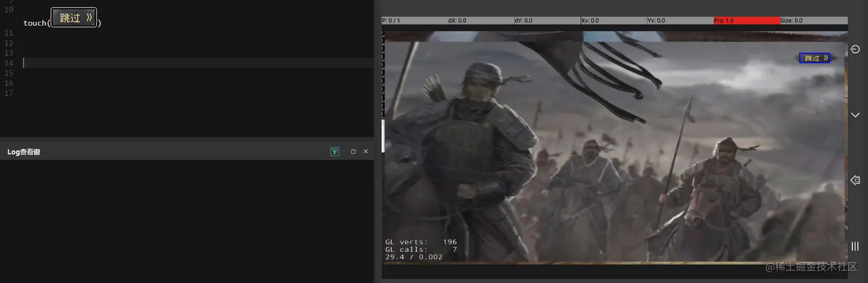
Task: Tap the device back arrow icon
Action: coord(855,180)
